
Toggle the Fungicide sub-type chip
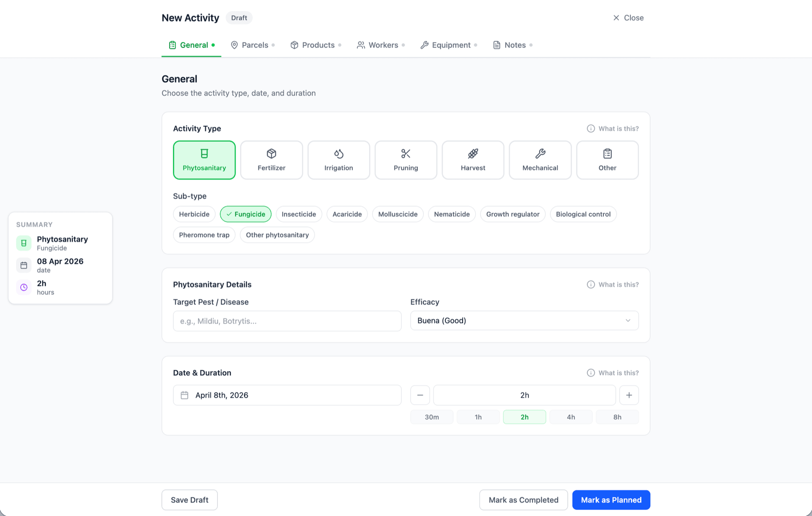tap(245, 214)
